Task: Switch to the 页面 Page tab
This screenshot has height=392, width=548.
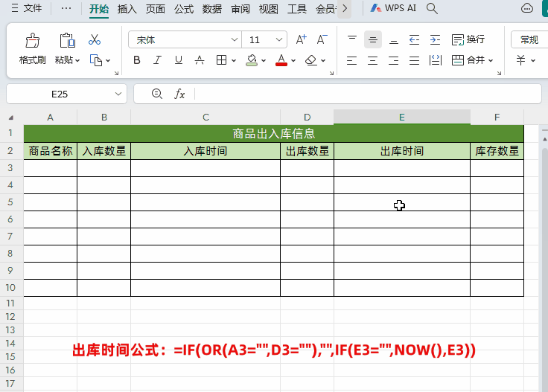Action: [x=155, y=9]
